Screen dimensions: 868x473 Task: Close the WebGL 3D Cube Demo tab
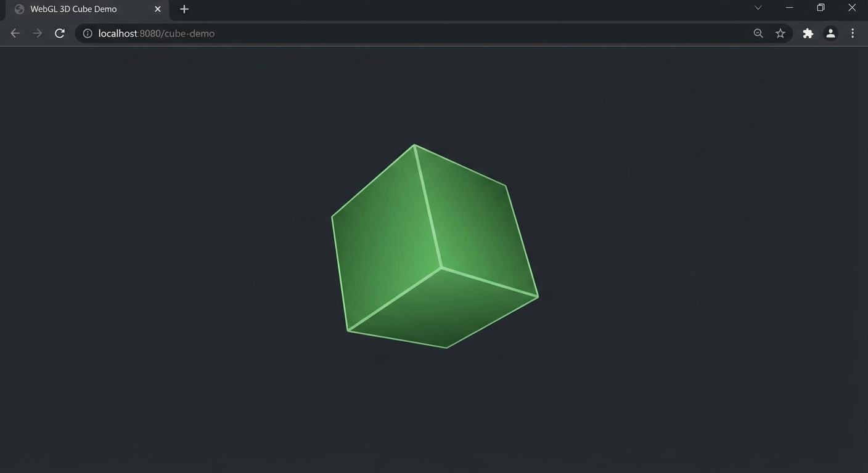157,9
